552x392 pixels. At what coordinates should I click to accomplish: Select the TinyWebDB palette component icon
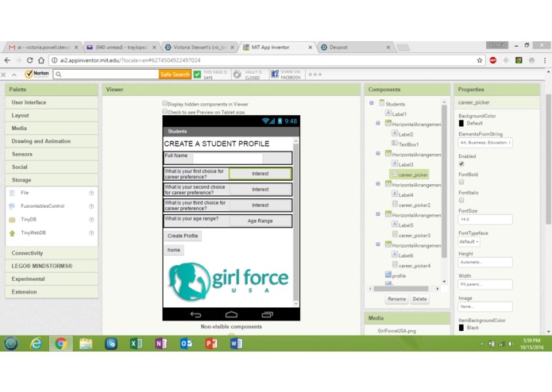click(x=12, y=233)
